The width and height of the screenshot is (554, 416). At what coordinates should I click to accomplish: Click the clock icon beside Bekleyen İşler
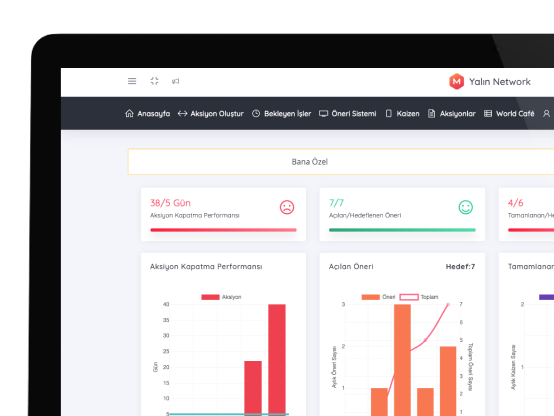pyautogui.click(x=256, y=113)
